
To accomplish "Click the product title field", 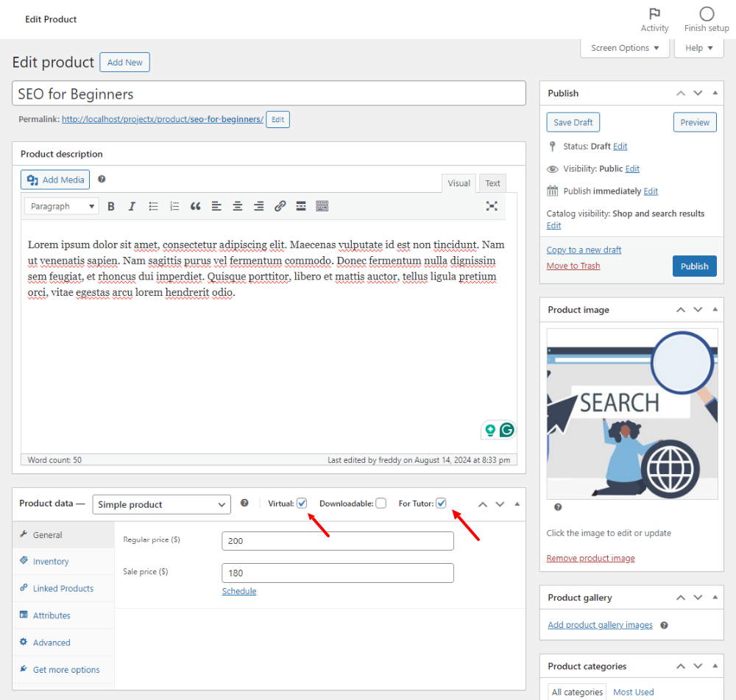I will click(269, 93).
